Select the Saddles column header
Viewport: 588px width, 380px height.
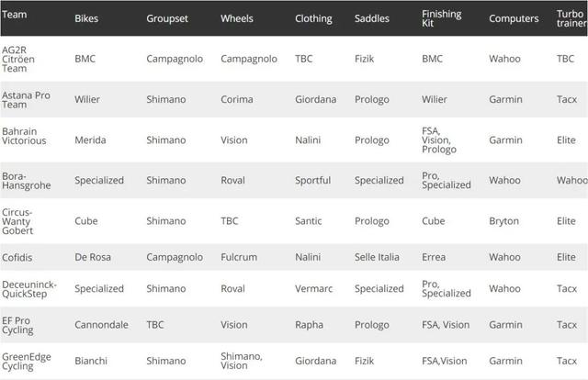(372, 18)
